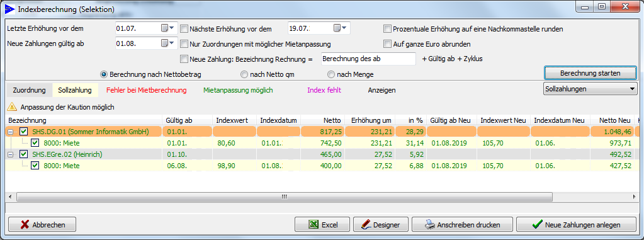Click the horizontal scrollbar thumb
The image size is (644, 240).
pos(284,197)
